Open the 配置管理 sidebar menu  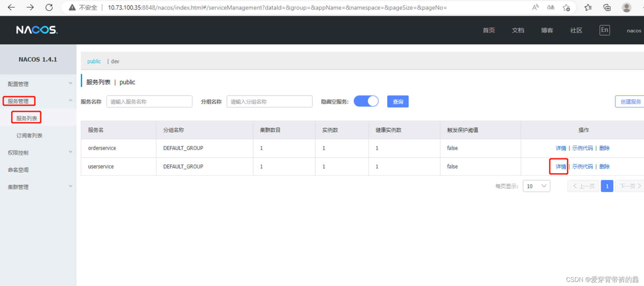tap(38, 84)
